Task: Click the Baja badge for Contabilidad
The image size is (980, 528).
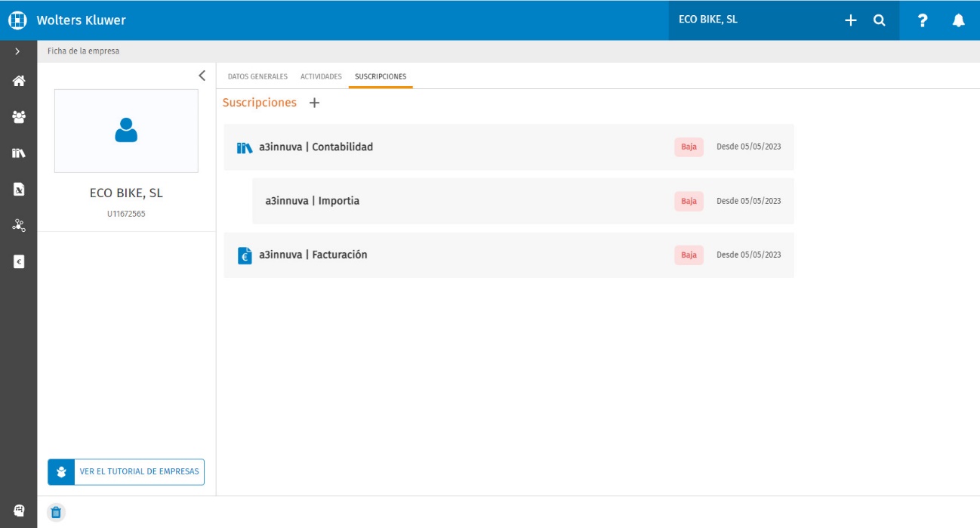Action: (689, 147)
